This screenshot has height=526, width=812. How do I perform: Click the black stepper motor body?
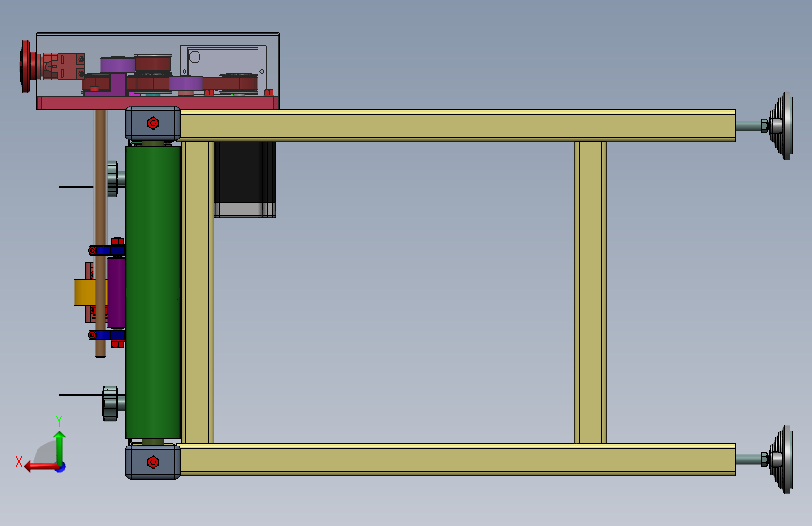point(244,172)
